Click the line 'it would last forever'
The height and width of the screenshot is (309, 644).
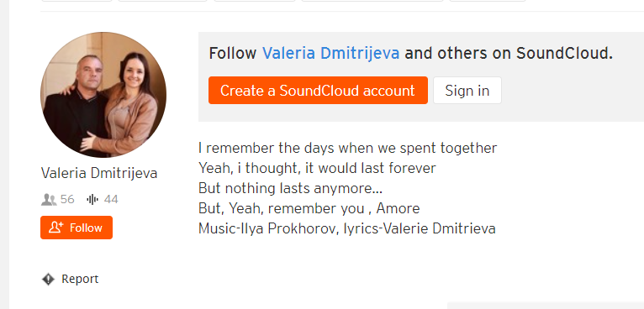pyautogui.click(x=318, y=168)
